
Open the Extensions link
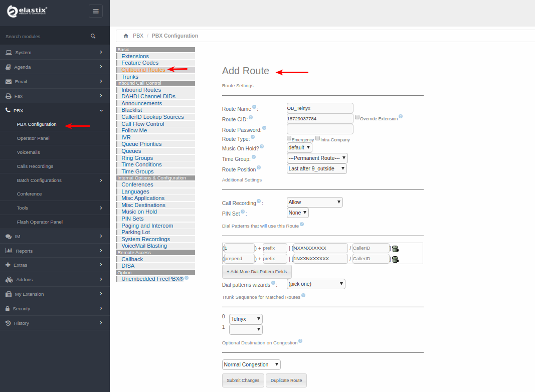click(135, 56)
